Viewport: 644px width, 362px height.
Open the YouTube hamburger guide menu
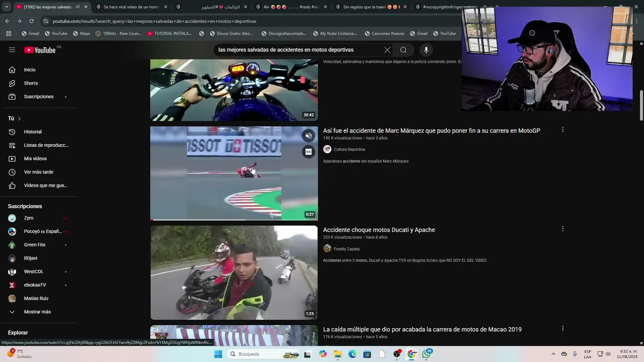click(x=12, y=50)
